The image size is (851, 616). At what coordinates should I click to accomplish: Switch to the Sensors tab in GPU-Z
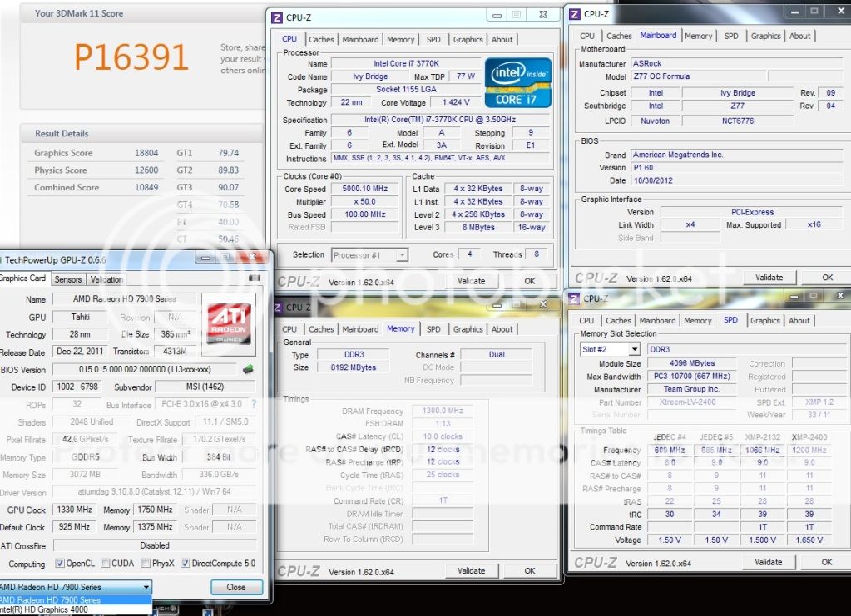click(68, 279)
